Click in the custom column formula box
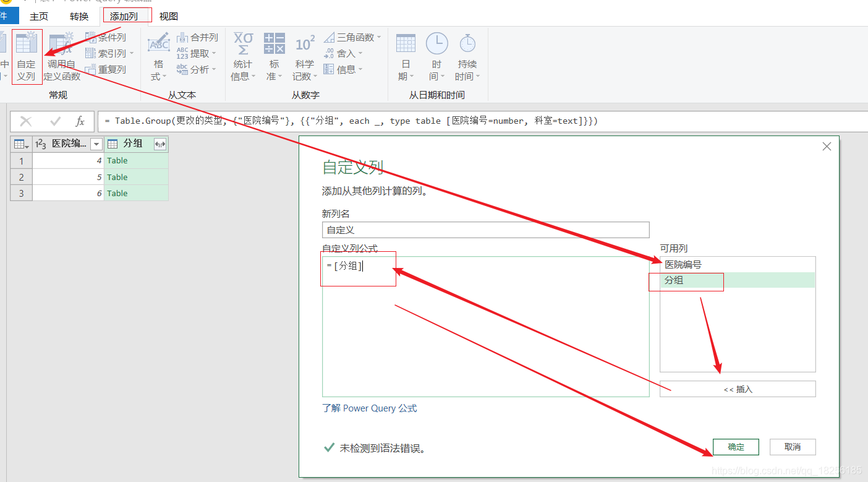Viewport: 868px width, 482px height. pyautogui.click(x=485, y=326)
